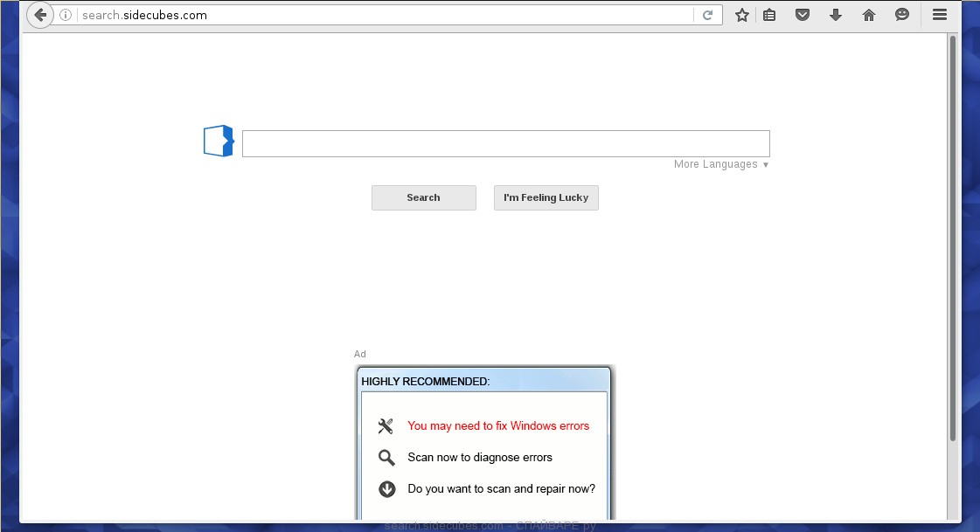Click the download arrow circle ad icon
Screen dimensions: 980x532
387,489
